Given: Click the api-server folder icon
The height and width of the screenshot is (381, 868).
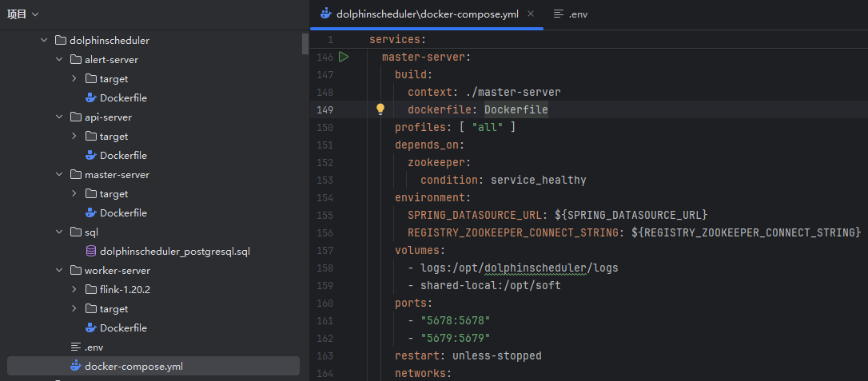Looking at the screenshot, I should click(x=76, y=117).
